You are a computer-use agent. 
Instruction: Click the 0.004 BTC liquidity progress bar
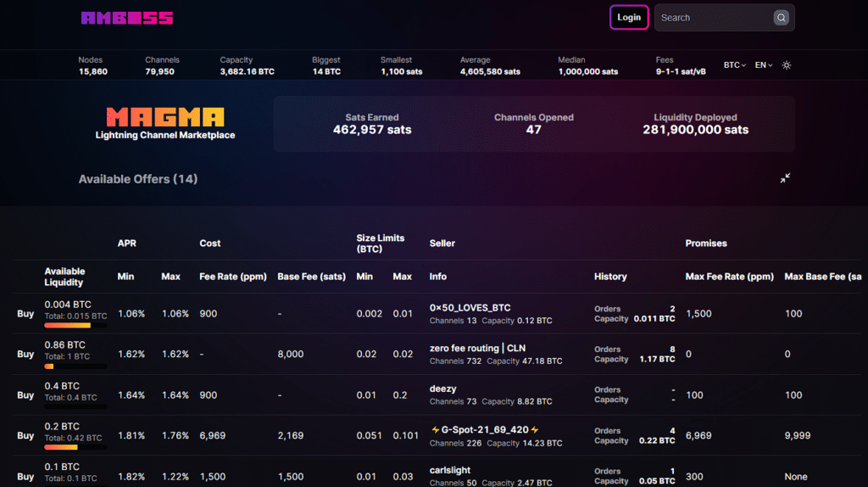coord(75,326)
